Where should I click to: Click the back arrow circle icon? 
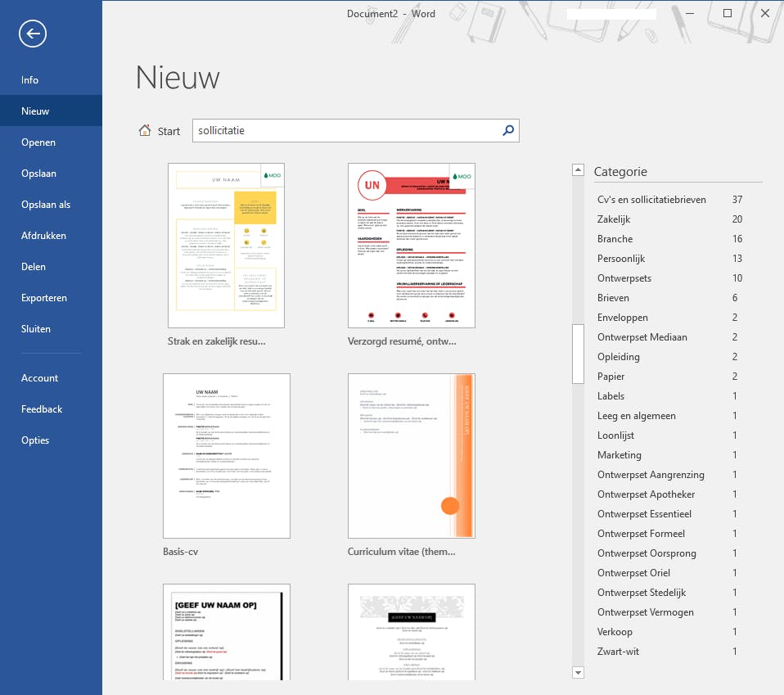[33, 34]
